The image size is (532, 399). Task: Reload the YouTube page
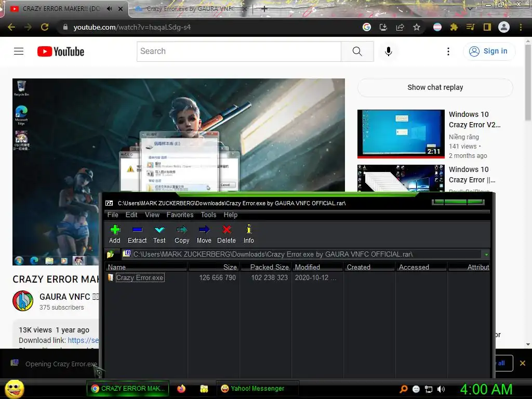pos(45,27)
